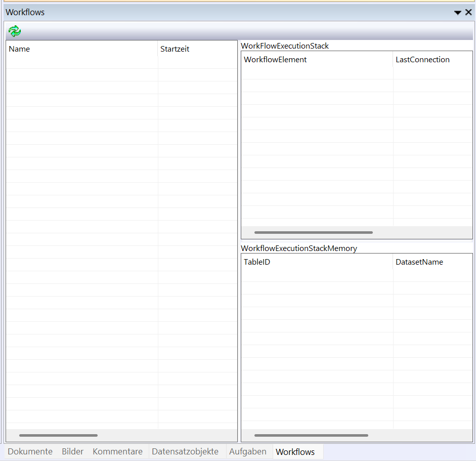Sort by the Name column header

(81, 49)
